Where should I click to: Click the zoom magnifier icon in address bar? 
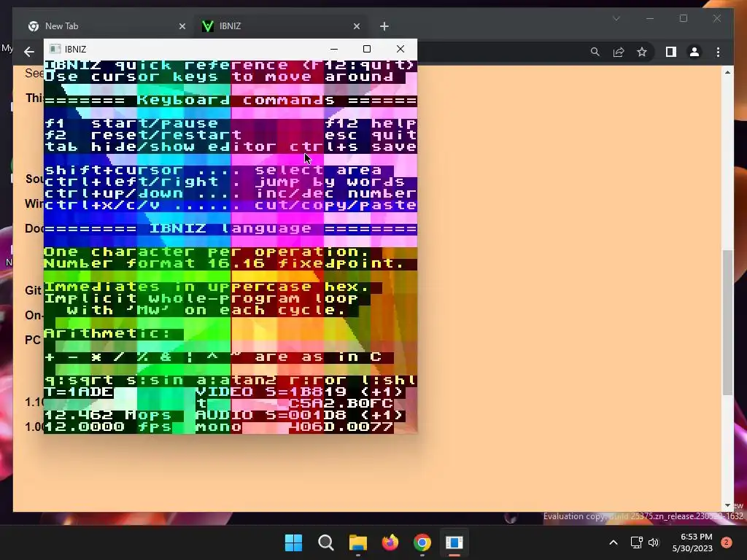(595, 52)
